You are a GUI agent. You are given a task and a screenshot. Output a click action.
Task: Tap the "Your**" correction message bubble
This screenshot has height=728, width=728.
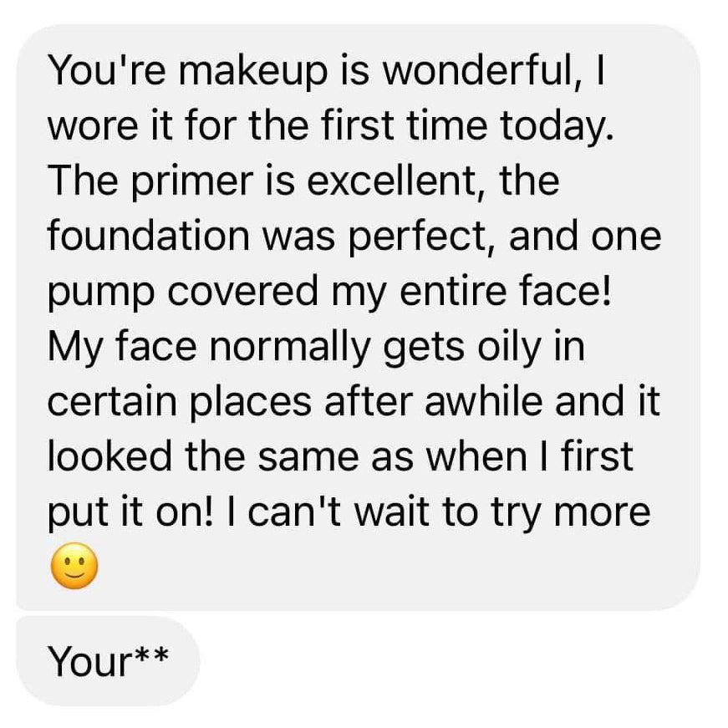[109, 661]
